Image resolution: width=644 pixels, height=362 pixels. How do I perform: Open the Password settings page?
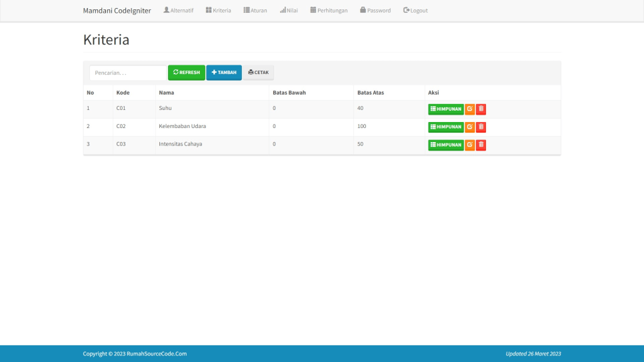point(375,11)
